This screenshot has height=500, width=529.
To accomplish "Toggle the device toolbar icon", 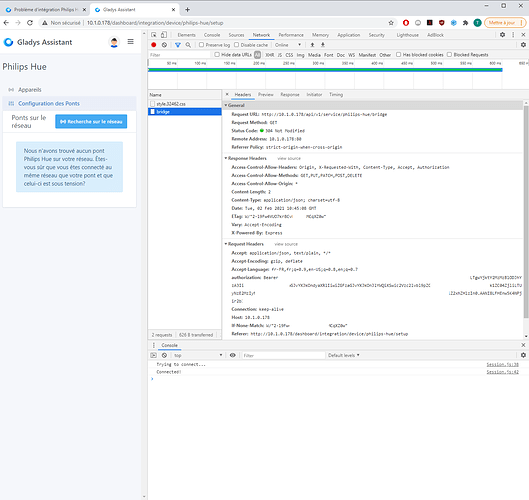I will [x=164, y=35].
